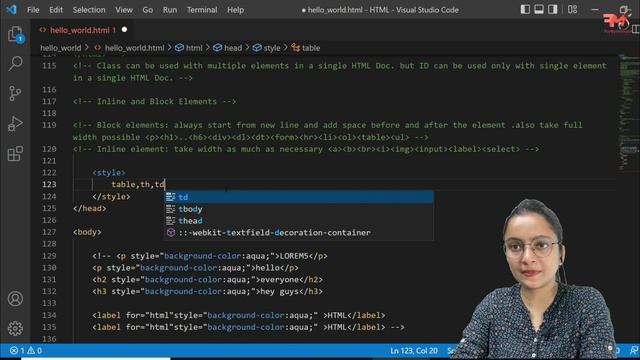
Task: Click the <body> tag on line 127
Action: (87, 232)
